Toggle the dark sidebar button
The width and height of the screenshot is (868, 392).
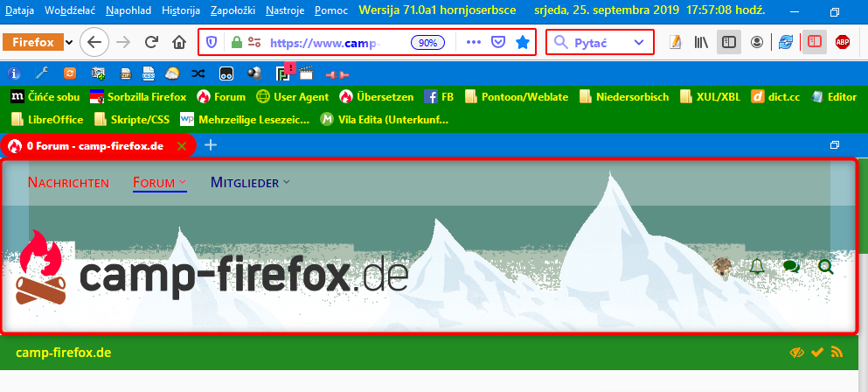[x=729, y=42]
